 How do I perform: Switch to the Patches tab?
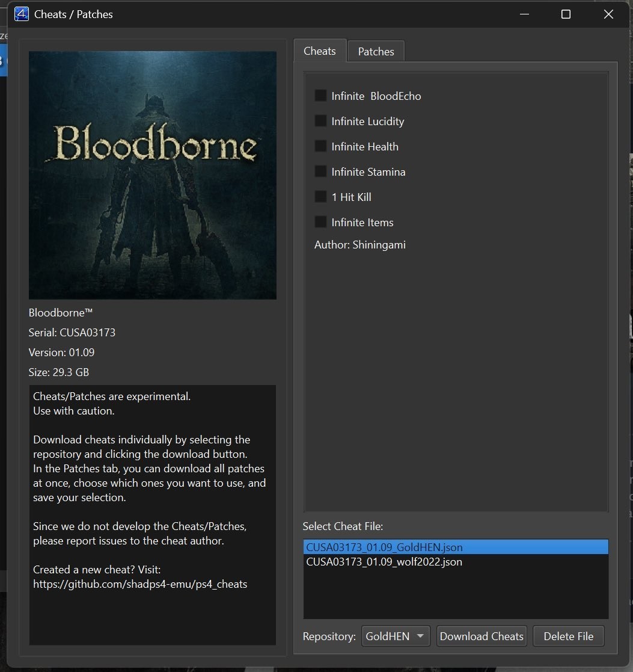pyautogui.click(x=376, y=51)
